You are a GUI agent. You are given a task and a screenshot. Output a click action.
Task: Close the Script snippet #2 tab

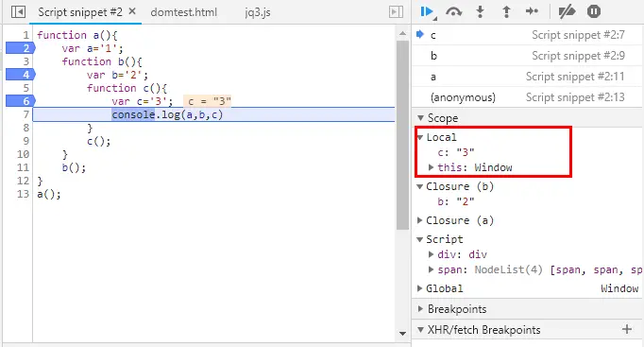132,11
